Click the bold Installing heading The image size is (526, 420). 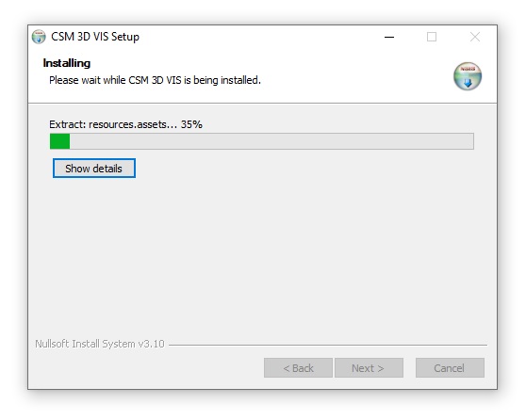pos(67,63)
